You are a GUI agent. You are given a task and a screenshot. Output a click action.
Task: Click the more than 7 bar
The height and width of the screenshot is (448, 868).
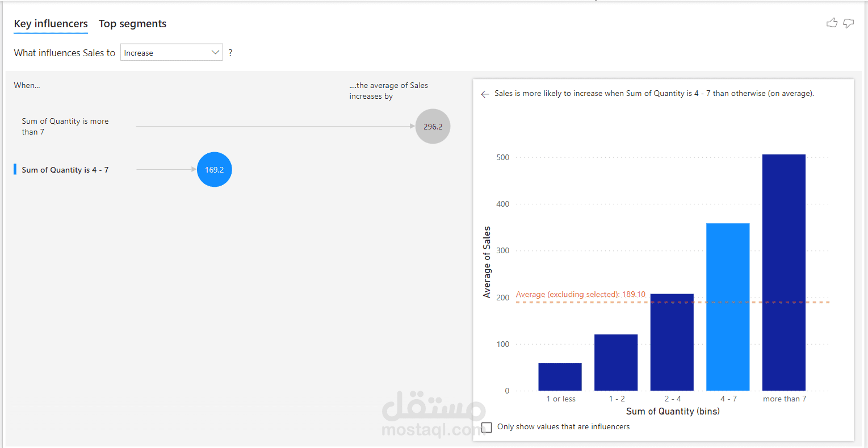pos(783,273)
